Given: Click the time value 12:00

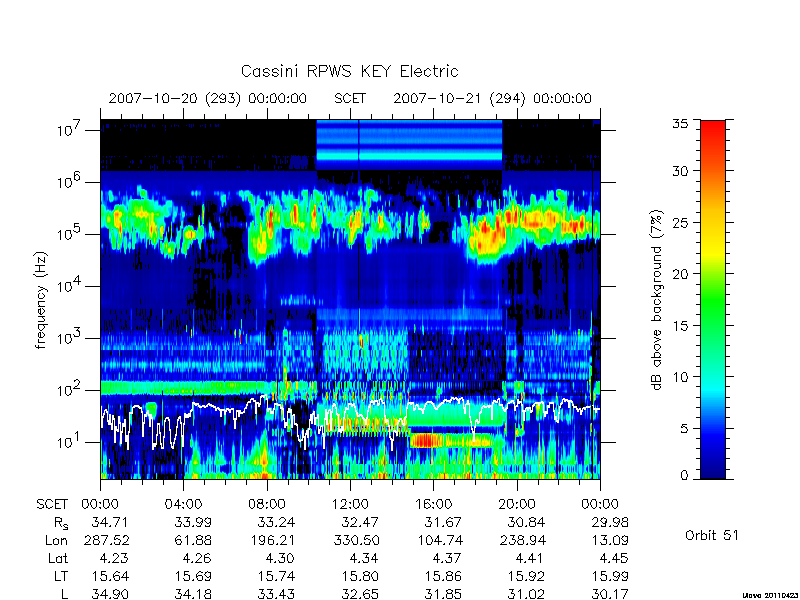Looking at the screenshot, I should pyautogui.click(x=350, y=504).
